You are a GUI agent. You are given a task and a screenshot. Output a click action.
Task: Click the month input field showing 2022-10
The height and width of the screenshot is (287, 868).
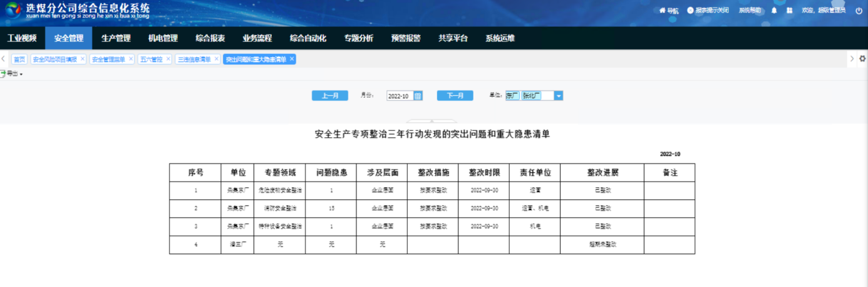coord(400,96)
